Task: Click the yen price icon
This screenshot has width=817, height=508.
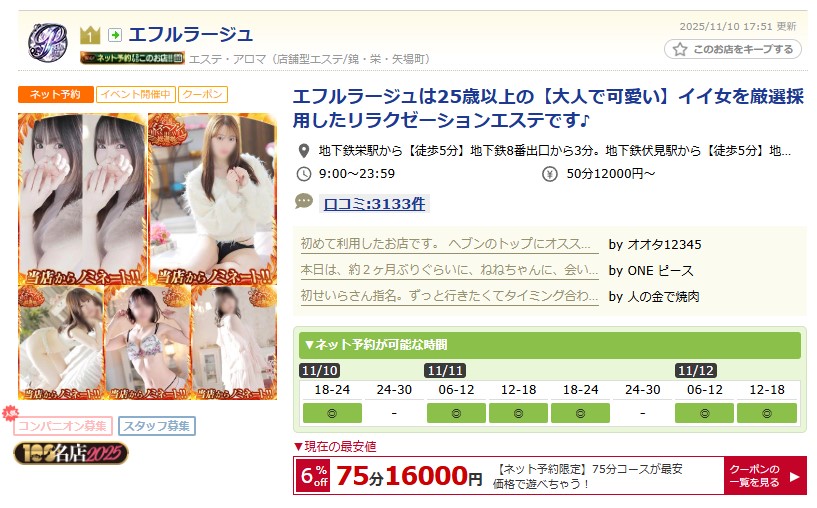Action: [550, 174]
